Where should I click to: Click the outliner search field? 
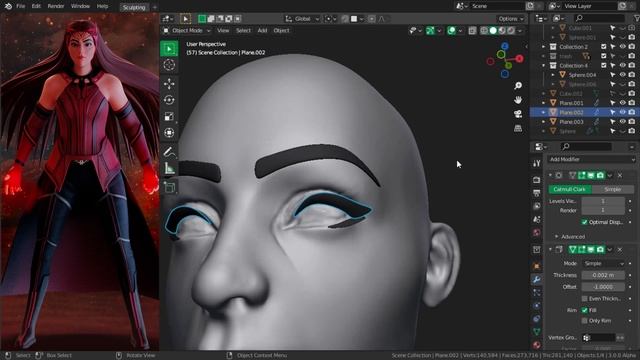click(x=599, y=18)
